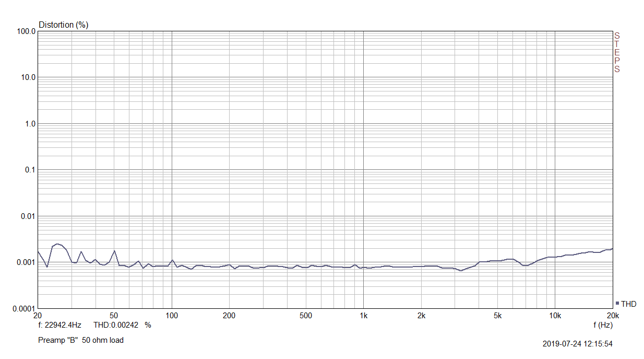This screenshot has width=644, height=359.
Task: Click the 'THD:0.00242 %' readout
Action: coord(122,325)
